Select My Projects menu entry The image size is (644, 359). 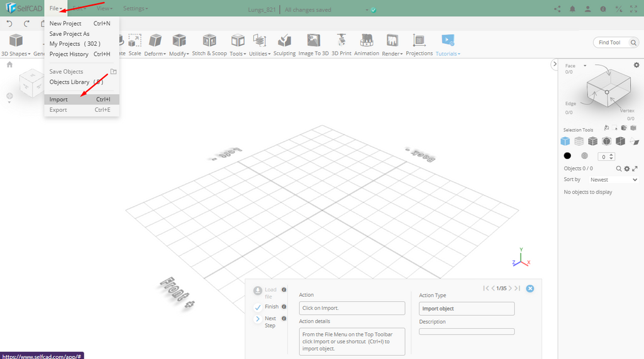tap(82, 43)
